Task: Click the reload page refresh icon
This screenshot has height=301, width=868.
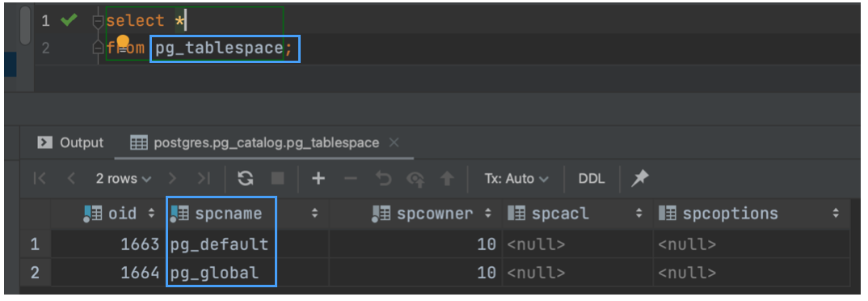Action: tap(245, 179)
